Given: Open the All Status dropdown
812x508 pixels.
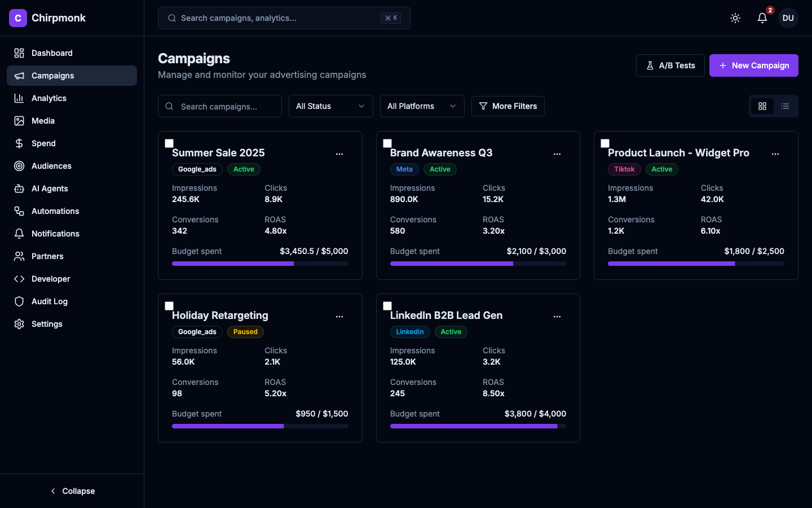Looking at the screenshot, I should (x=330, y=106).
